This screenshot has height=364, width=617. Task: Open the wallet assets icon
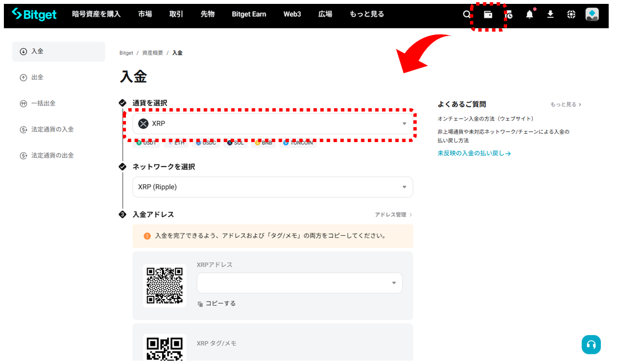pyautogui.click(x=488, y=14)
